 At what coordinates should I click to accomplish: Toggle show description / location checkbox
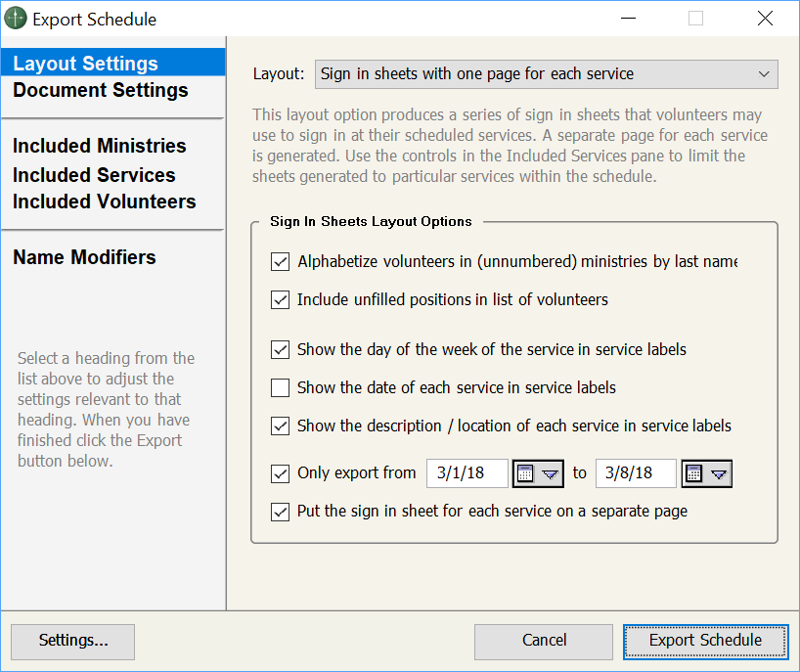(x=281, y=426)
